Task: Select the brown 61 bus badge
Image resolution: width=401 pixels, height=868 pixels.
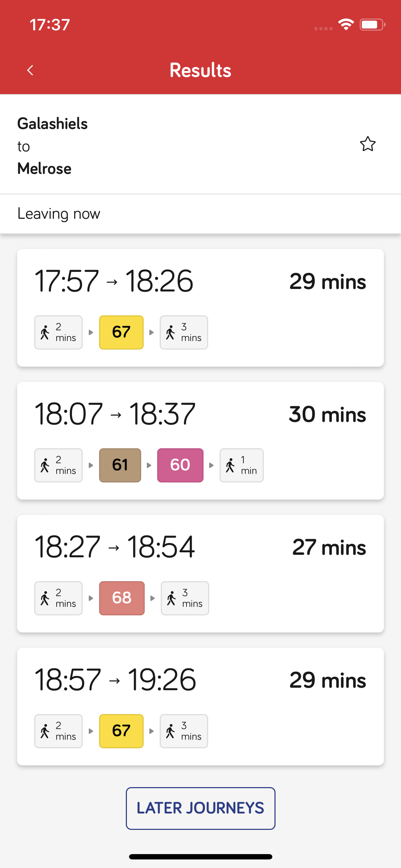Action: (x=120, y=465)
